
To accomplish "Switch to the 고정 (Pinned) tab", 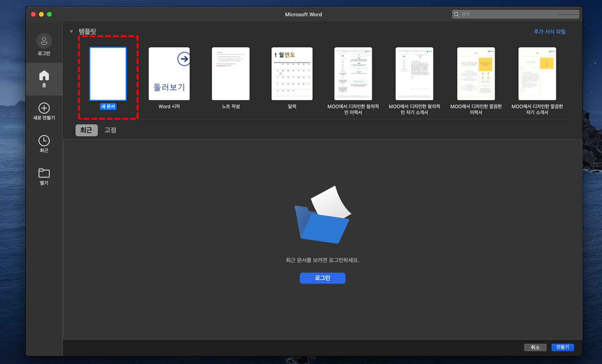I will click(110, 130).
